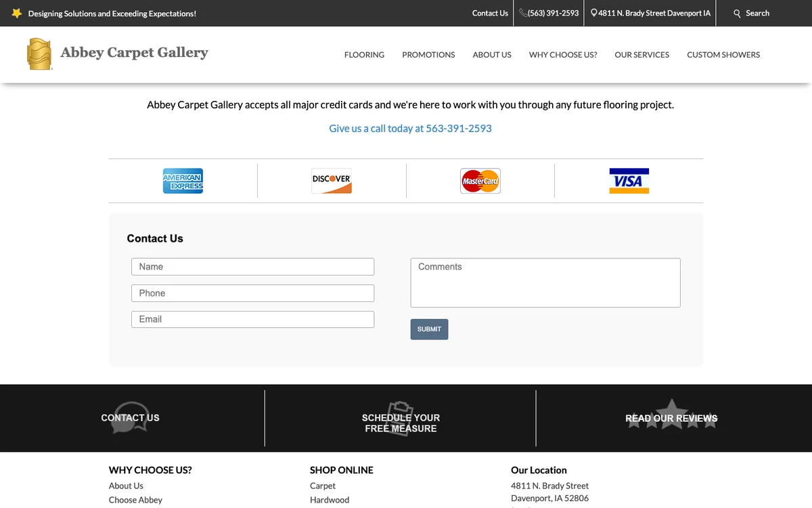Click the Visa card logo
This screenshot has height=508, width=812.
(x=629, y=181)
